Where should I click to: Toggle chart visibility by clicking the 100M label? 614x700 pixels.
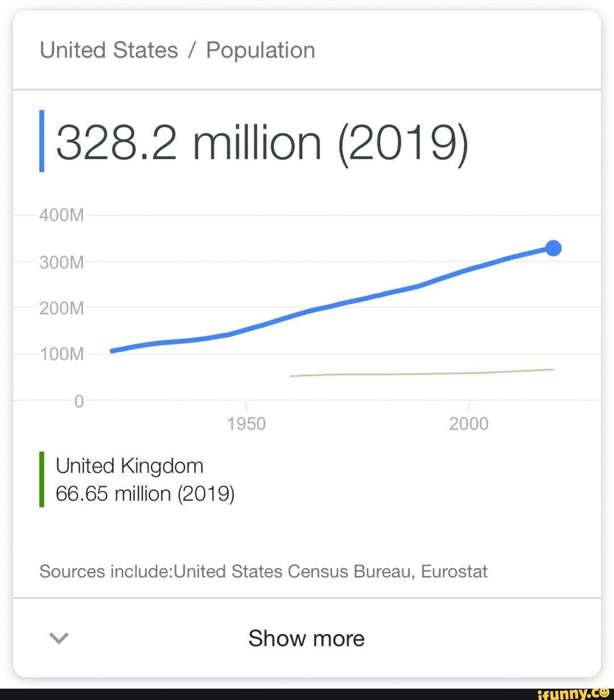tap(63, 353)
